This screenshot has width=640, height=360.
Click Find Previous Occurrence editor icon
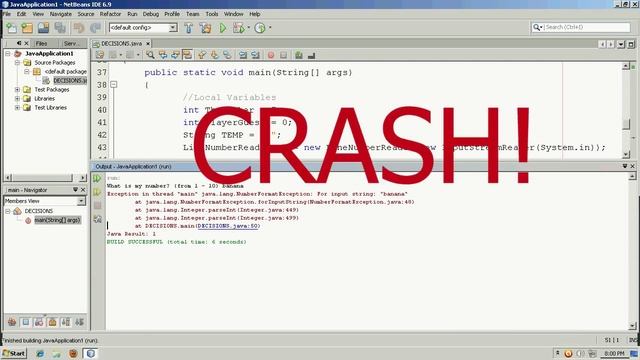click(x=163, y=55)
